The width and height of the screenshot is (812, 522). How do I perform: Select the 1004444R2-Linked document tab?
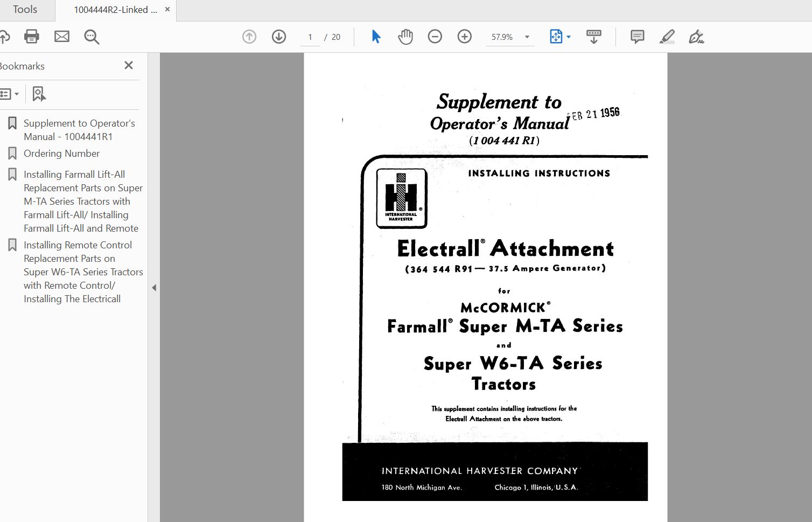coord(115,10)
